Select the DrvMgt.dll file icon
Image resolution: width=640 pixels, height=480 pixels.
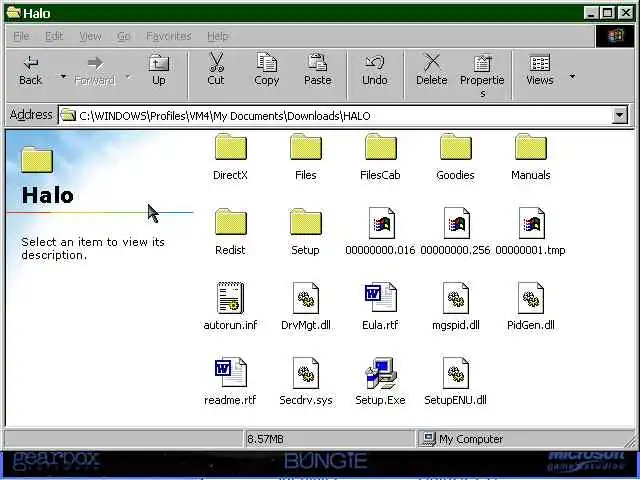click(x=306, y=298)
